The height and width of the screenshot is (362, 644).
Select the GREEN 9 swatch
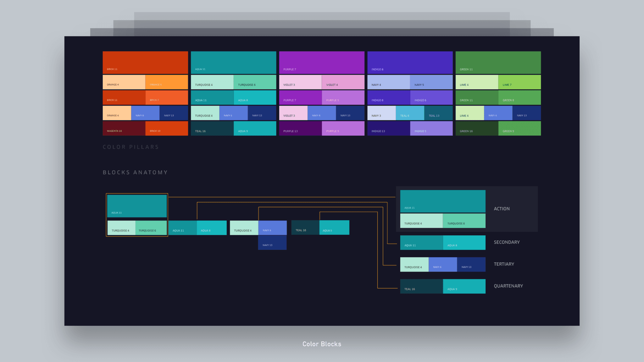click(519, 129)
